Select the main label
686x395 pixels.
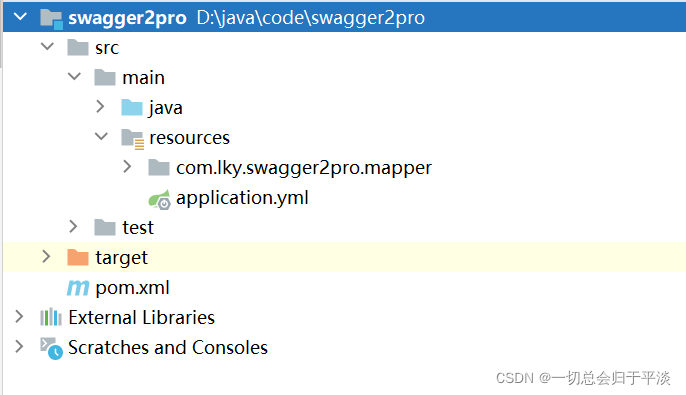144,78
